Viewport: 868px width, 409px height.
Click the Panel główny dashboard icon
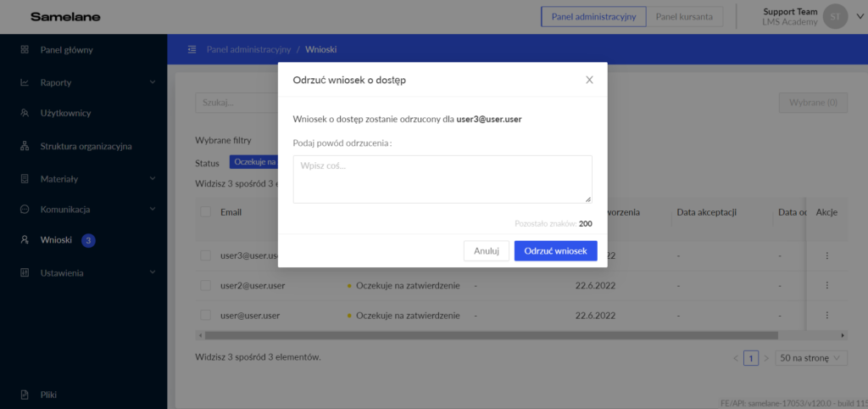pyautogui.click(x=25, y=50)
